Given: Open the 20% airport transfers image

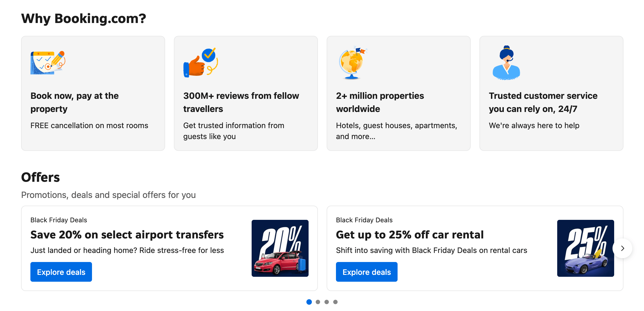Looking at the screenshot, I should click(280, 248).
